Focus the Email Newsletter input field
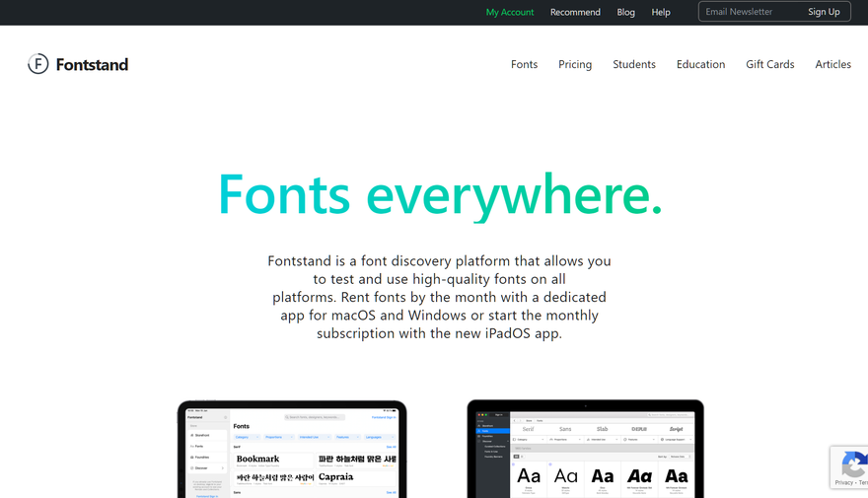The height and width of the screenshot is (498, 868). click(748, 12)
